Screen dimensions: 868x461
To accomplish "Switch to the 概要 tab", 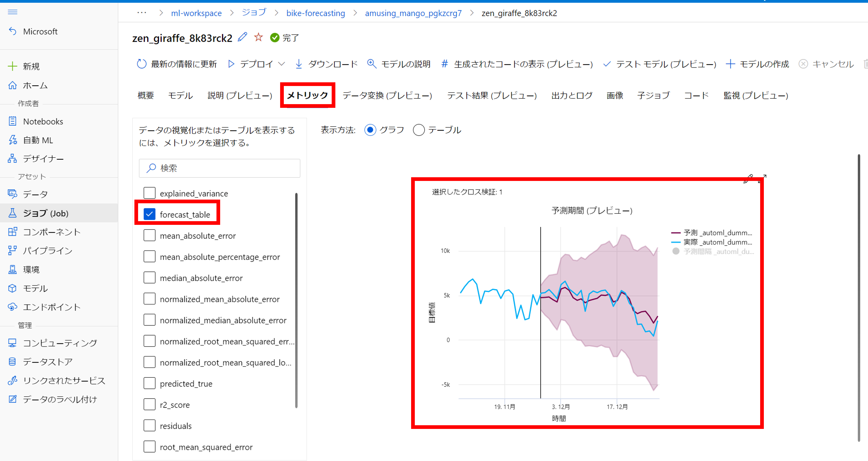I will 145,95.
